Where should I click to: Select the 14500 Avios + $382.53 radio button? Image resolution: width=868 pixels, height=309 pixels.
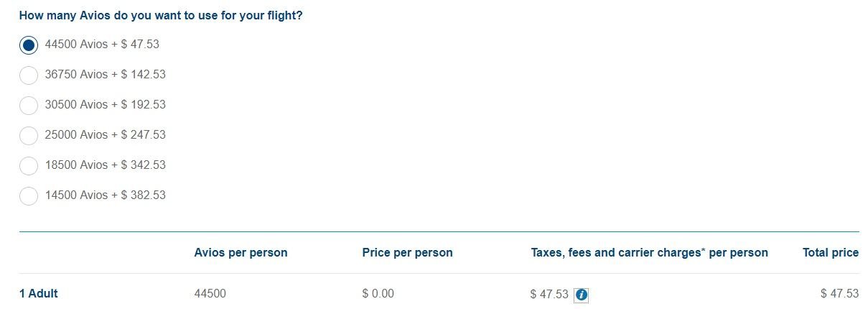(x=29, y=195)
